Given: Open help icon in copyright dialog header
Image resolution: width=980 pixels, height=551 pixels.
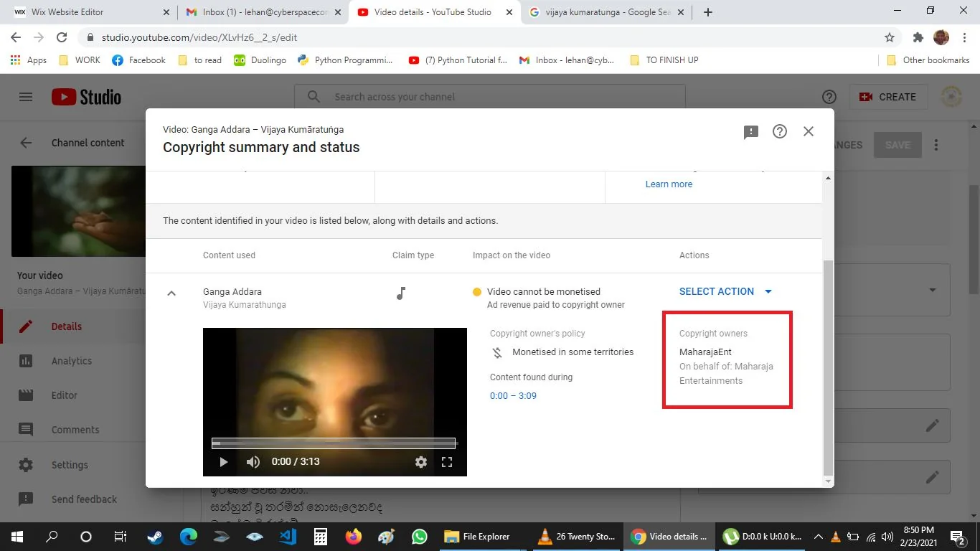Looking at the screenshot, I should (x=780, y=131).
